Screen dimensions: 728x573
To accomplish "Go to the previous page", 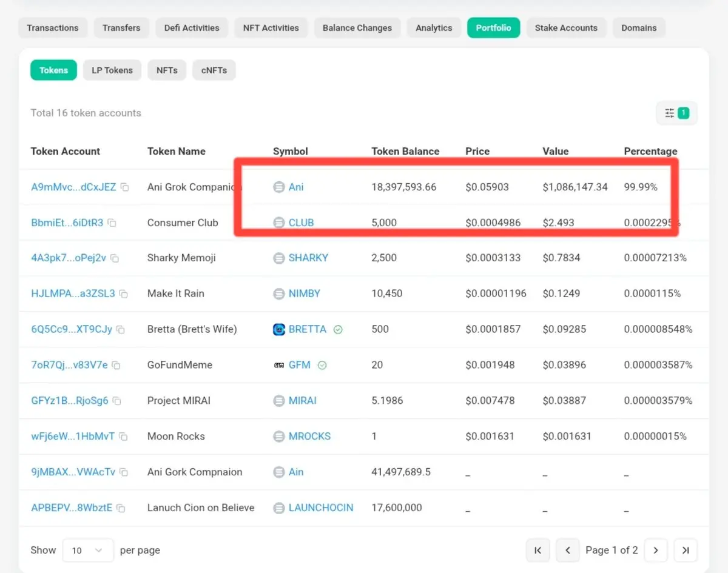I will click(x=568, y=551).
